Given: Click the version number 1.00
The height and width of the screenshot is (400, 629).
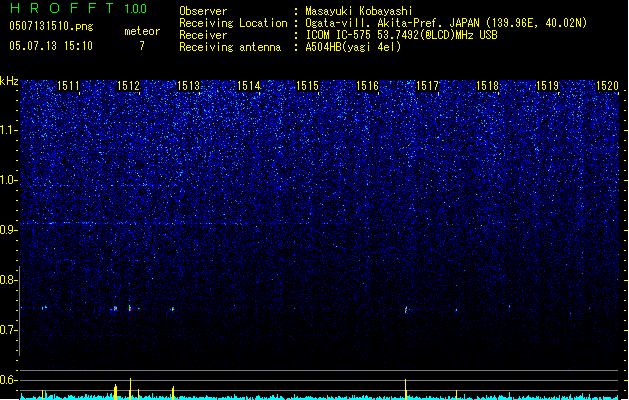Looking at the screenshot, I should (x=135, y=9).
